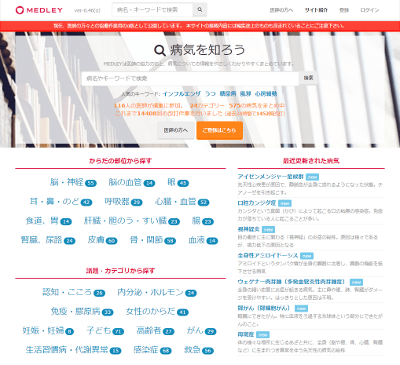400x365 pixels.
Task: Open 医師の方へ in the top navigation
Action: [281, 10]
